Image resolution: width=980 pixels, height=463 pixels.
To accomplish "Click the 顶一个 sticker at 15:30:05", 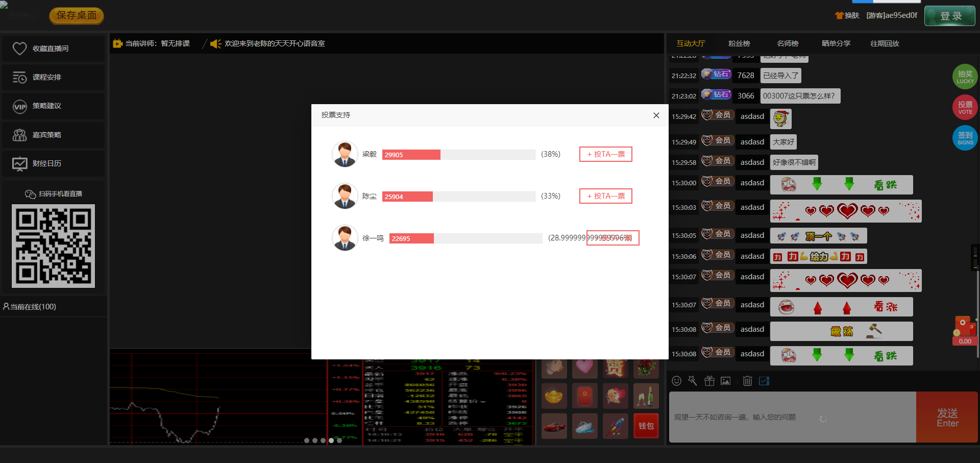I will pos(818,236).
